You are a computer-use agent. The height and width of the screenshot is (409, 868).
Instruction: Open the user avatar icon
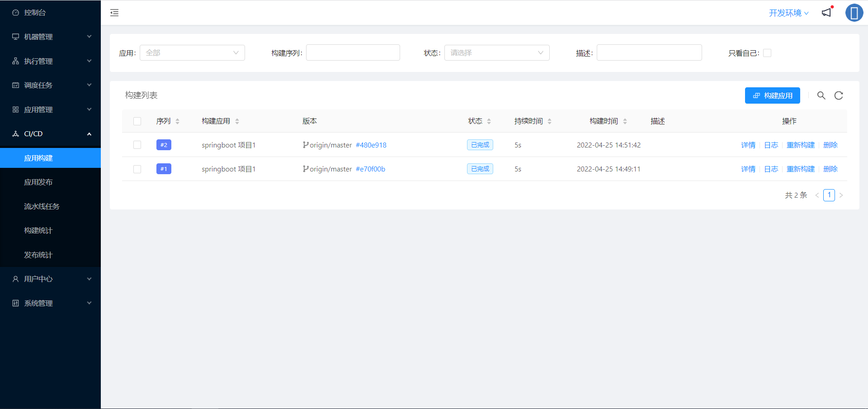point(854,13)
